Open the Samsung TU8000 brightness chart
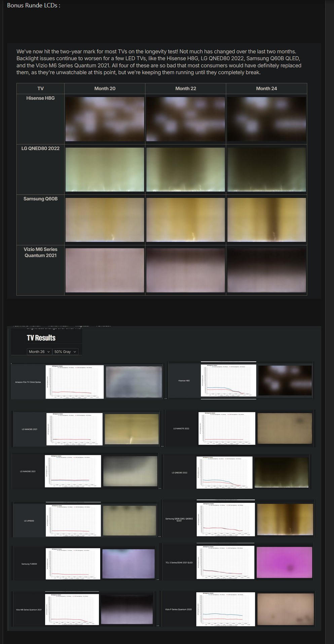Viewport: 334px width, 644px height. pos(73,564)
